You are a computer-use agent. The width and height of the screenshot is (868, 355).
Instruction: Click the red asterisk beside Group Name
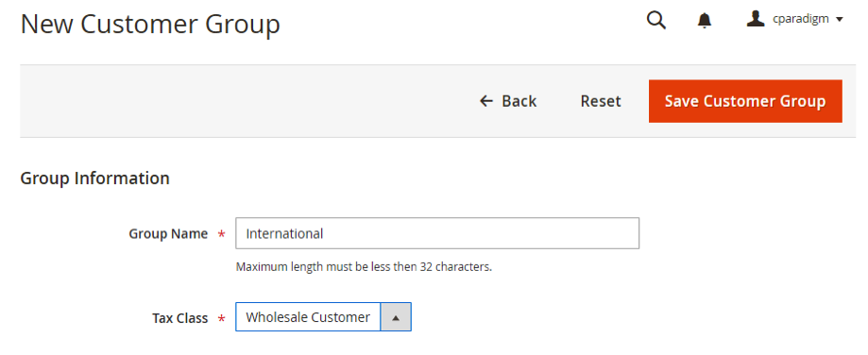(221, 234)
